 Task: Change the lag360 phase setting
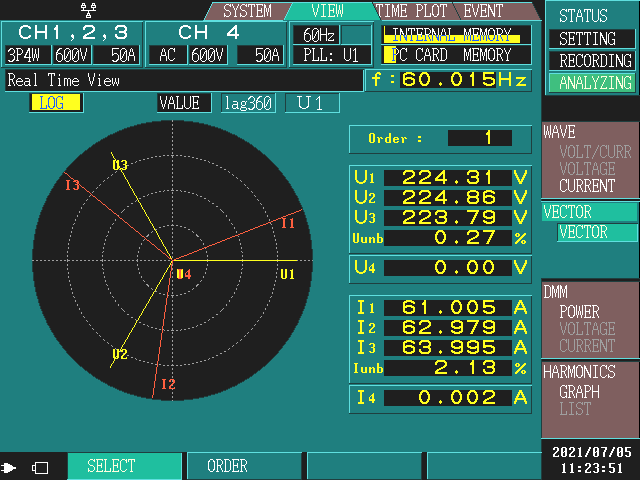pos(248,103)
